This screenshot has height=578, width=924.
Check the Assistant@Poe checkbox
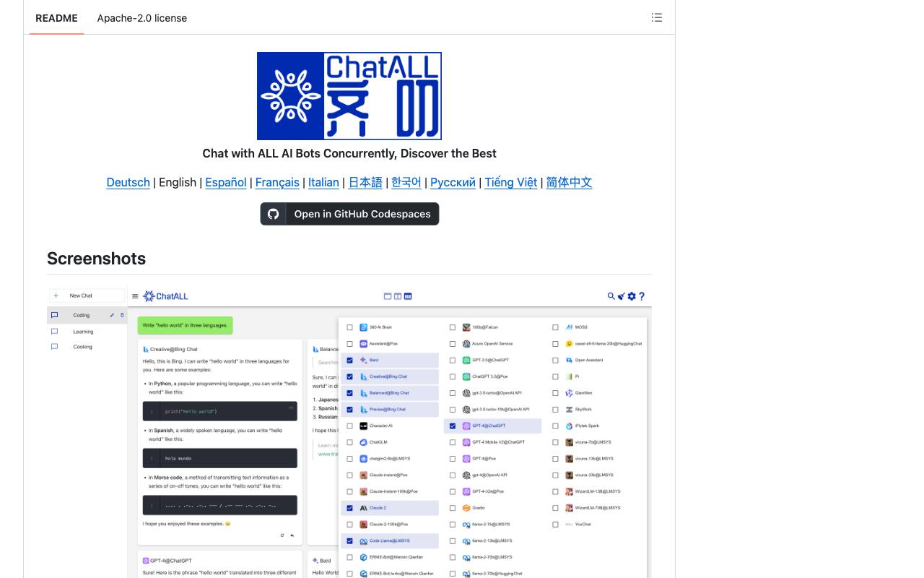click(x=350, y=344)
